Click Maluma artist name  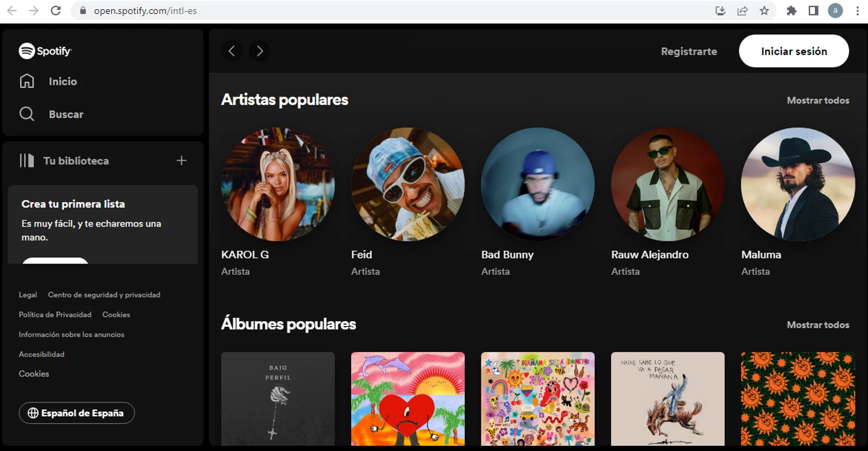tap(761, 255)
